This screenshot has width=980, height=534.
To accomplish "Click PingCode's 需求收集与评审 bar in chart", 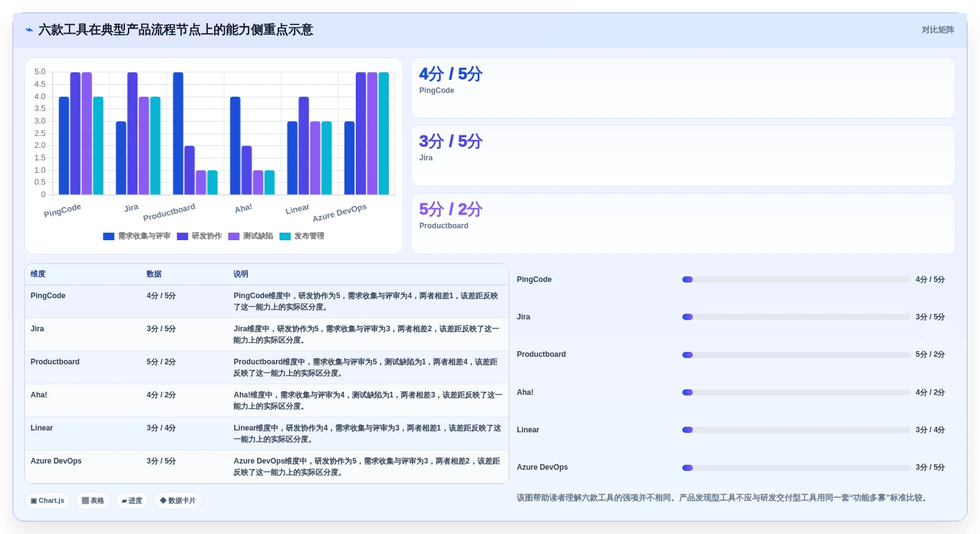I will (64, 145).
